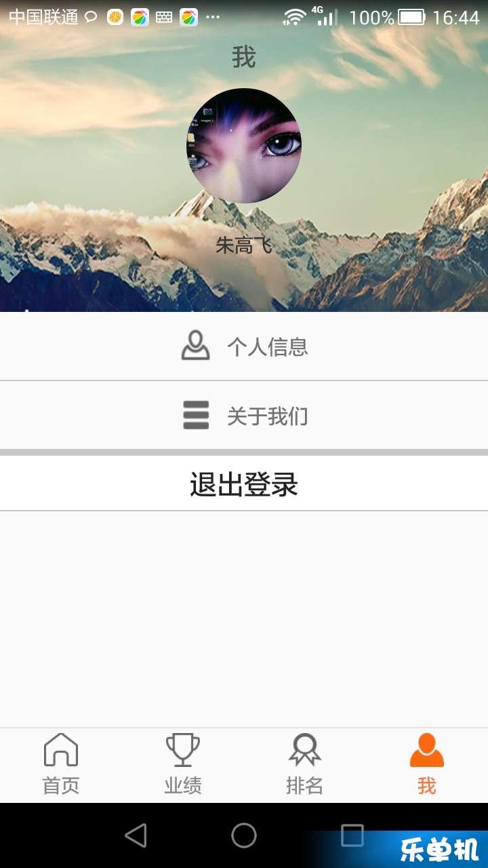Tap the 退出登录 logout button

[x=244, y=484]
